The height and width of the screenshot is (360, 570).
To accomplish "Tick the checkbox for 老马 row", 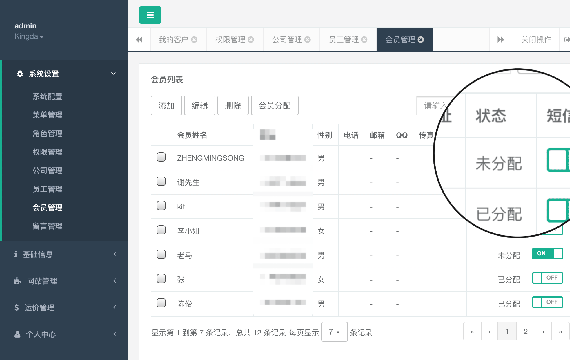I will (161, 254).
